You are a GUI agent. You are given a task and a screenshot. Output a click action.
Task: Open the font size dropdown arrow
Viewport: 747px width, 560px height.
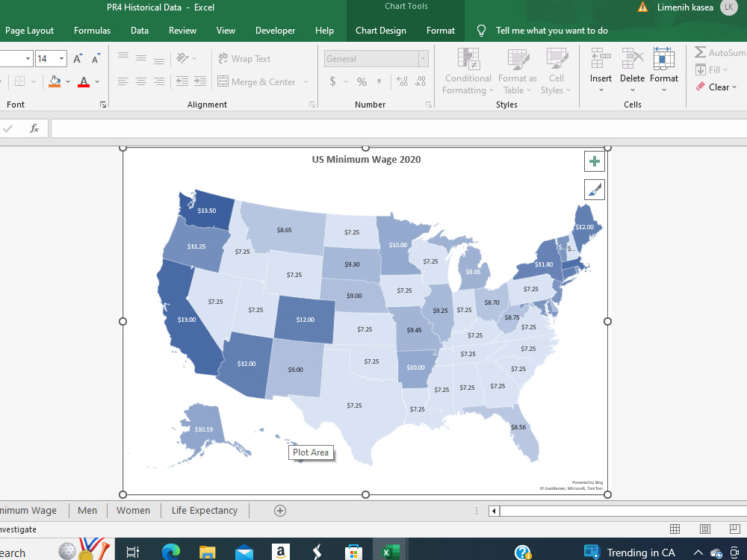click(61, 58)
